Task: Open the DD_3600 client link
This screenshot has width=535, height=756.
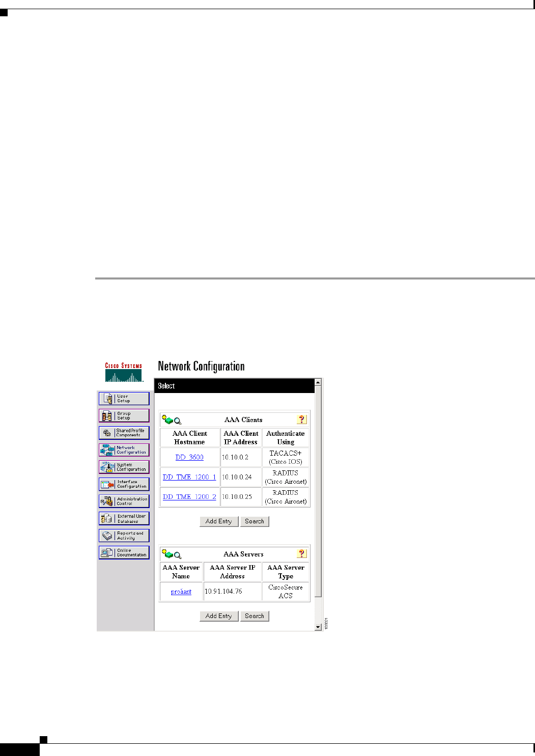Action: (x=189, y=457)
